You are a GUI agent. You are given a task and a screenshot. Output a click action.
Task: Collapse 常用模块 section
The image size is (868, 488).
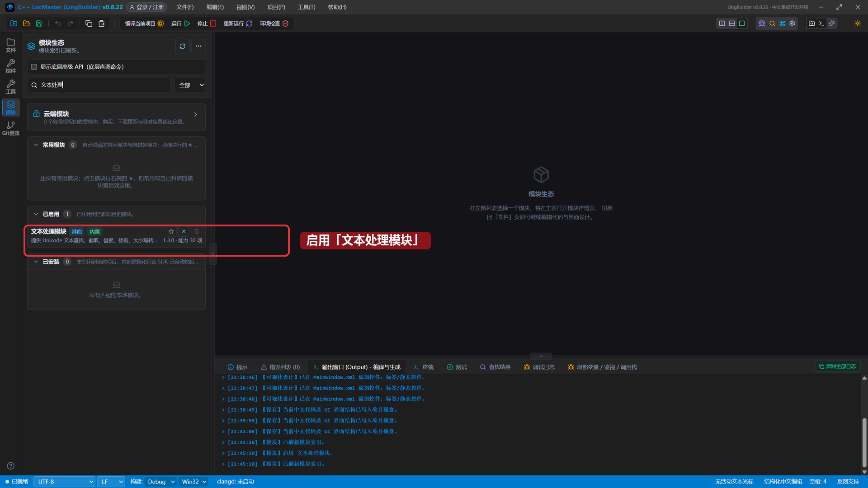[36, 145]
